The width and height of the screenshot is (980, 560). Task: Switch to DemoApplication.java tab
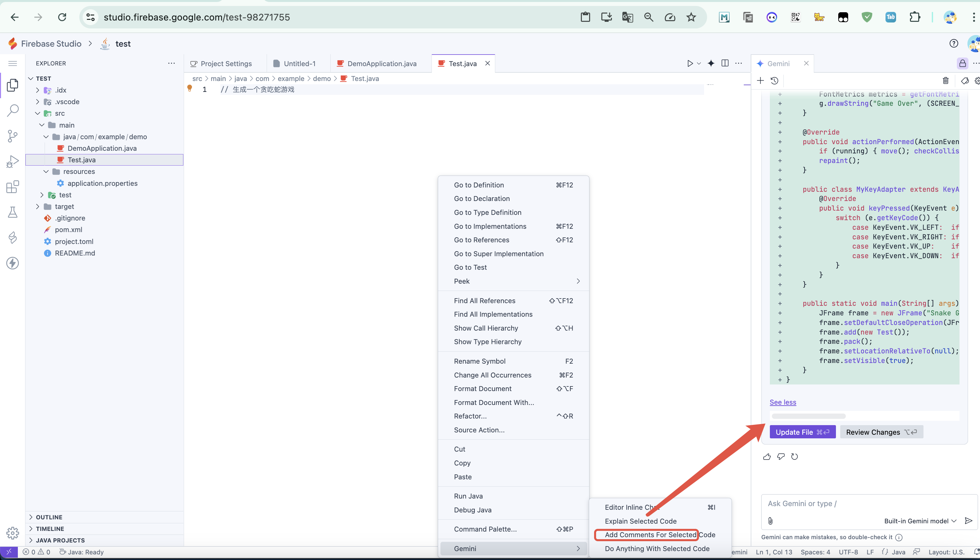click(381, 63)
